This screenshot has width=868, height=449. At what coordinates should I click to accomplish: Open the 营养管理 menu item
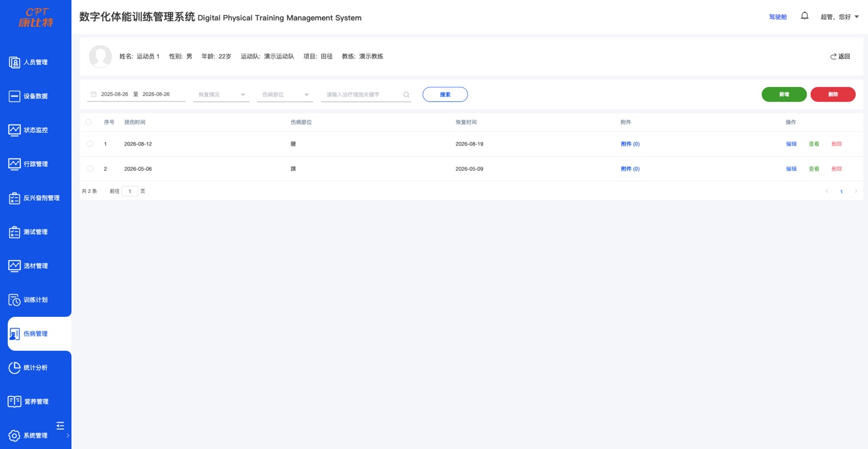point(36,402)
